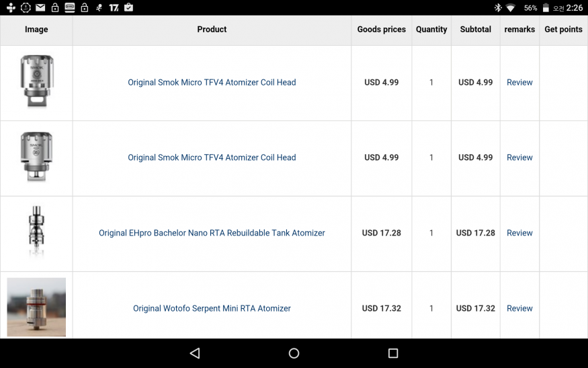This screenshot has height=368, width=588.
Task: Tap the Wotofo Serpent Mini product photo
Action: 36,307
